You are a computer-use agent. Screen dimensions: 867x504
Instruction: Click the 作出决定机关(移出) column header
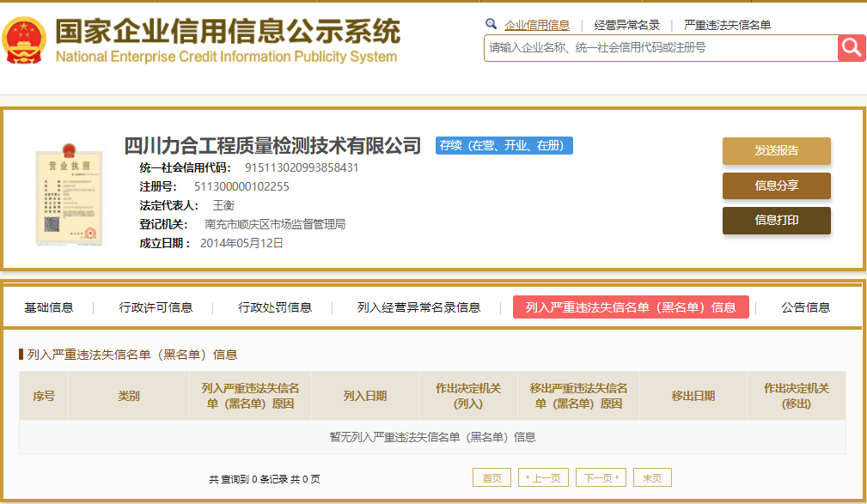[797, 396]
